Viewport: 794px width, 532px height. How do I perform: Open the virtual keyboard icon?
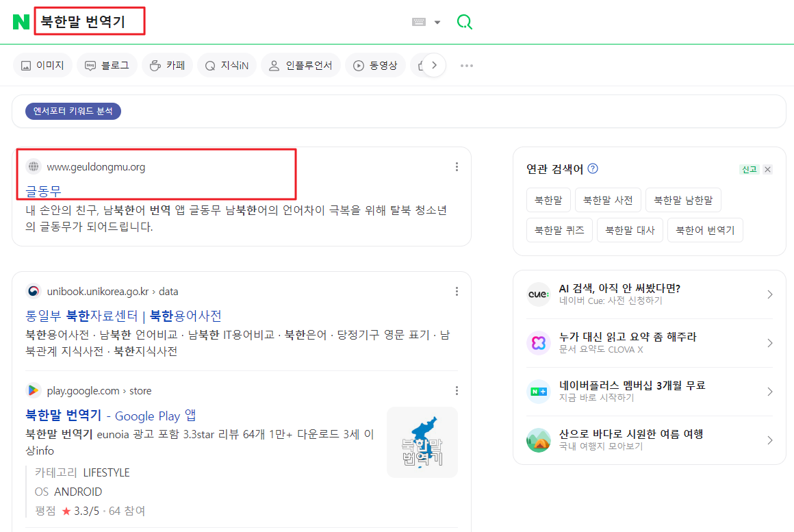pyautogui.click(x=419, y=22)
